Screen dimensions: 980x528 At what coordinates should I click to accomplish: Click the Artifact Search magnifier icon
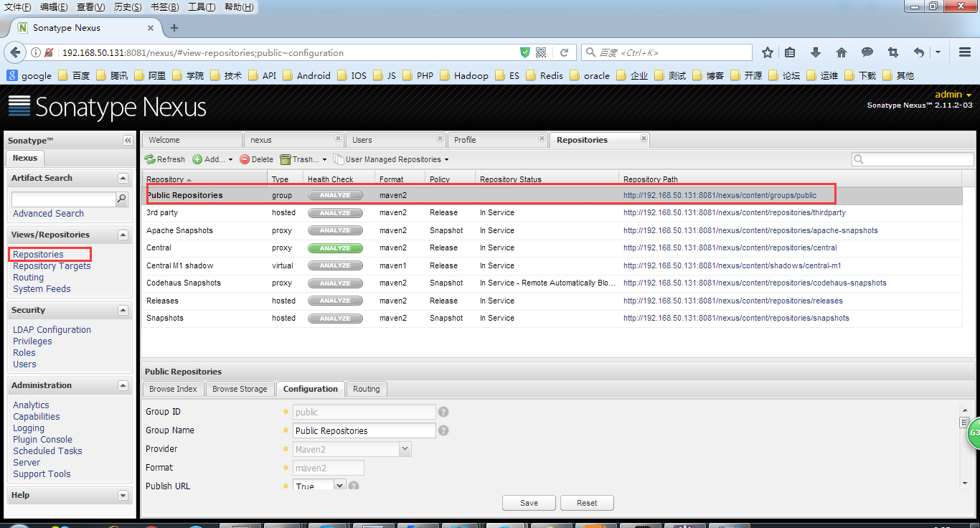click(x=122, y=199)
